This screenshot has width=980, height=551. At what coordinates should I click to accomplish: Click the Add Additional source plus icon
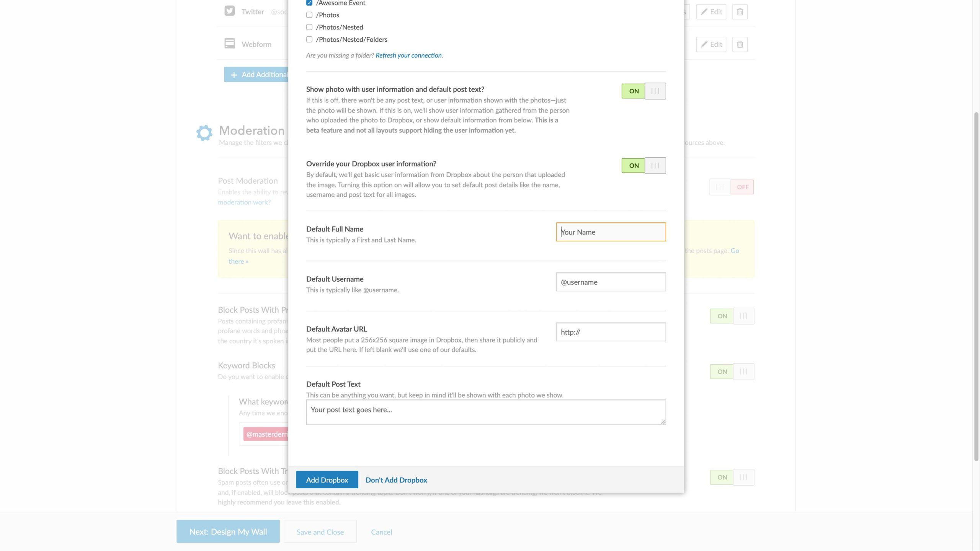click(234, 75)
